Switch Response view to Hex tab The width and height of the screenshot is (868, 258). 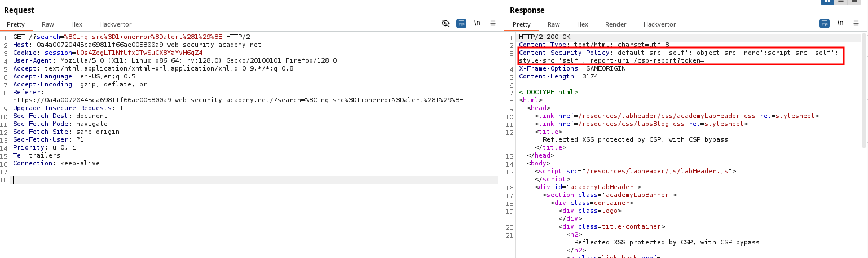[x=583, y=24]
